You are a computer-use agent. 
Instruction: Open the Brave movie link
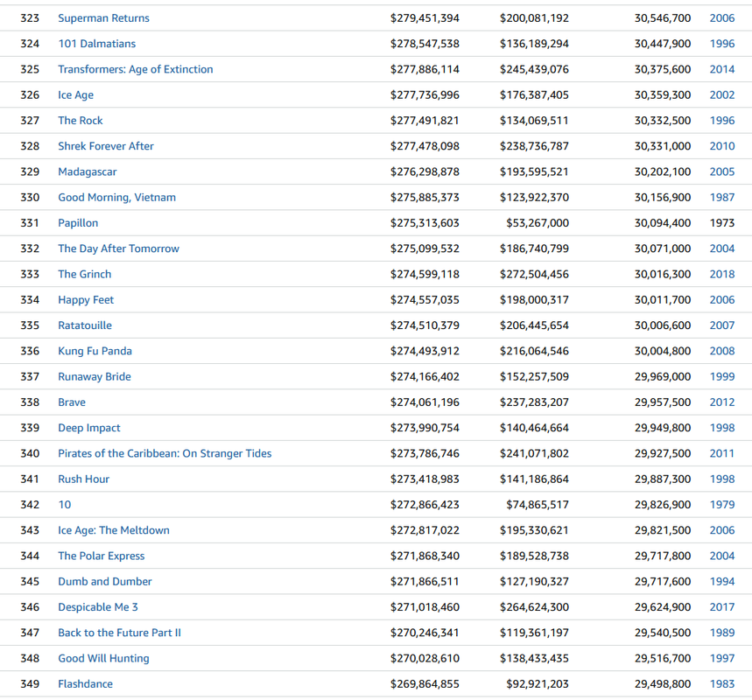point(72,402)
